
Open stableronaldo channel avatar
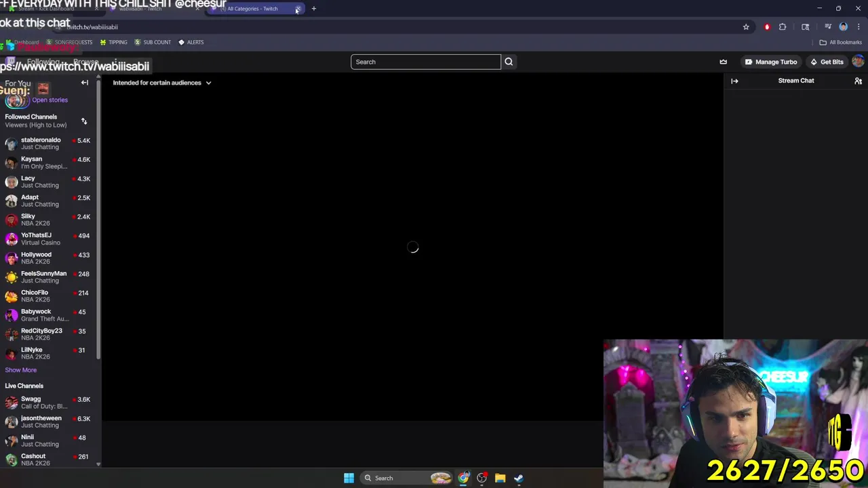click(x=11, y=144)
